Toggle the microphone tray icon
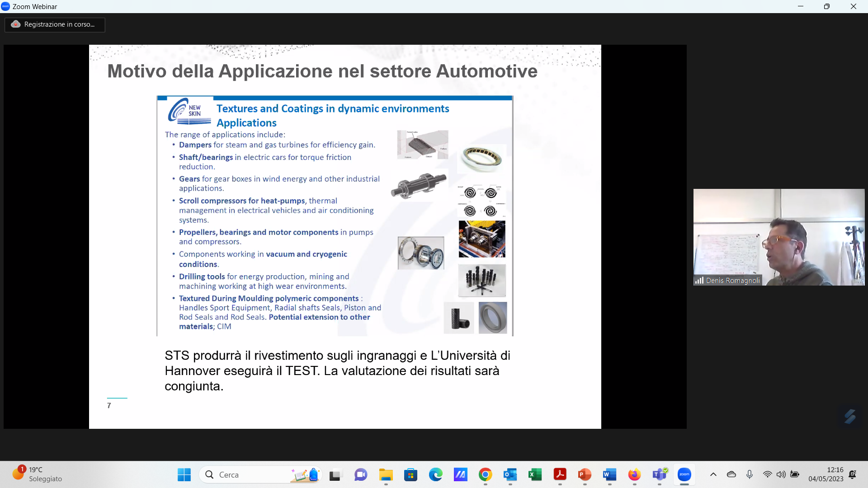868x488 pixels. click(749, 474)
